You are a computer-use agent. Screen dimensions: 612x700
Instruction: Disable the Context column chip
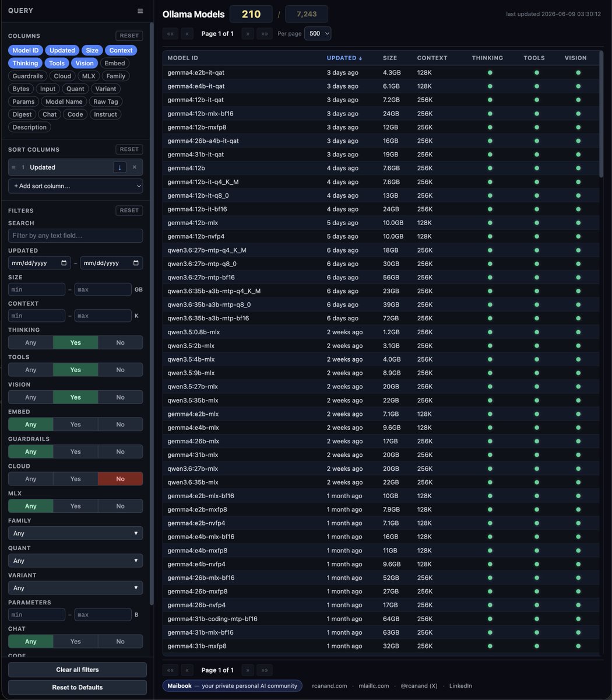coord(121,50)
